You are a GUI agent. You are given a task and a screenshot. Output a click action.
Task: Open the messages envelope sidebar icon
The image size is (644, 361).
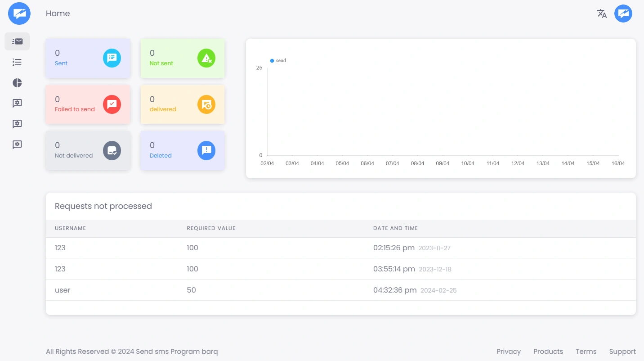[x=17, y=41]
